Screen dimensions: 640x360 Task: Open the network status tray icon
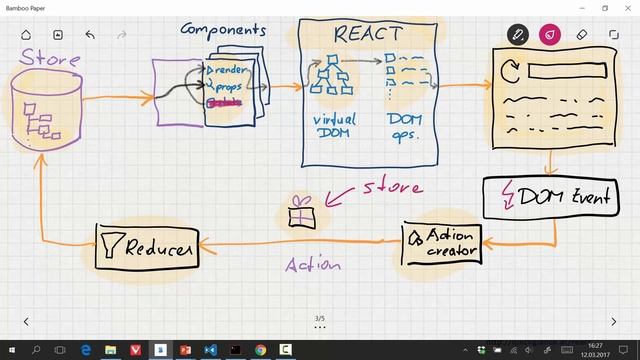514,350
